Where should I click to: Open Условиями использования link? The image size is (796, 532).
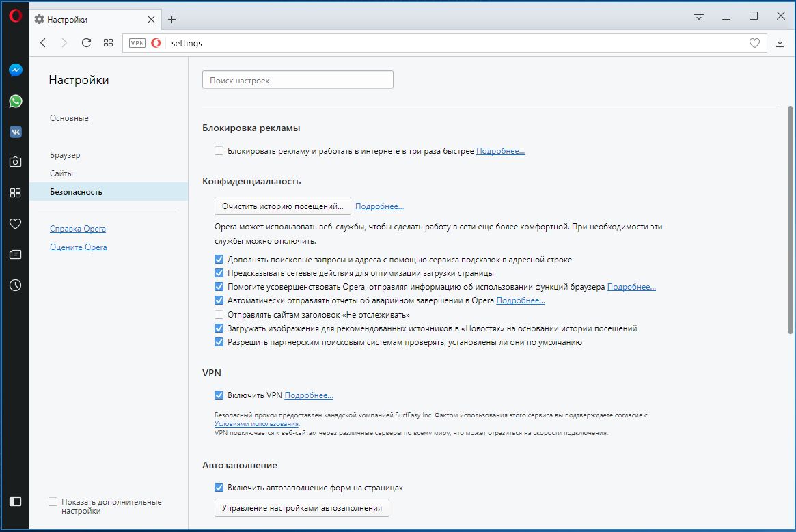256,424
